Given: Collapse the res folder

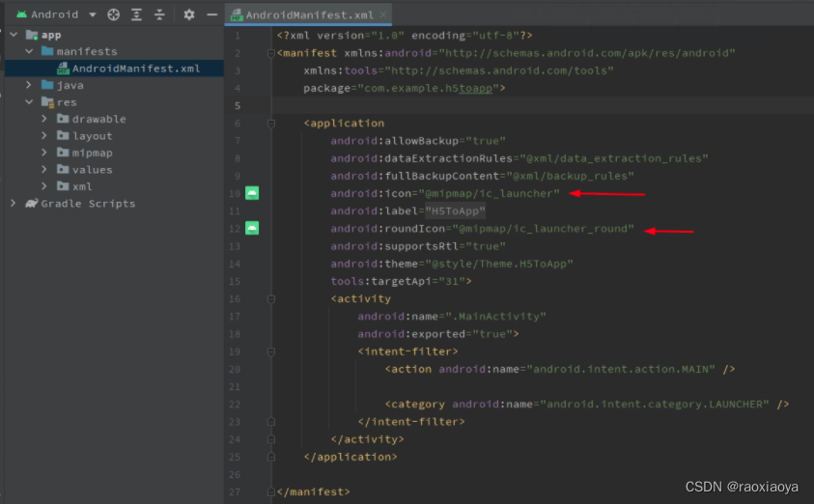Looking at the screenshot, I should [29, 101].
